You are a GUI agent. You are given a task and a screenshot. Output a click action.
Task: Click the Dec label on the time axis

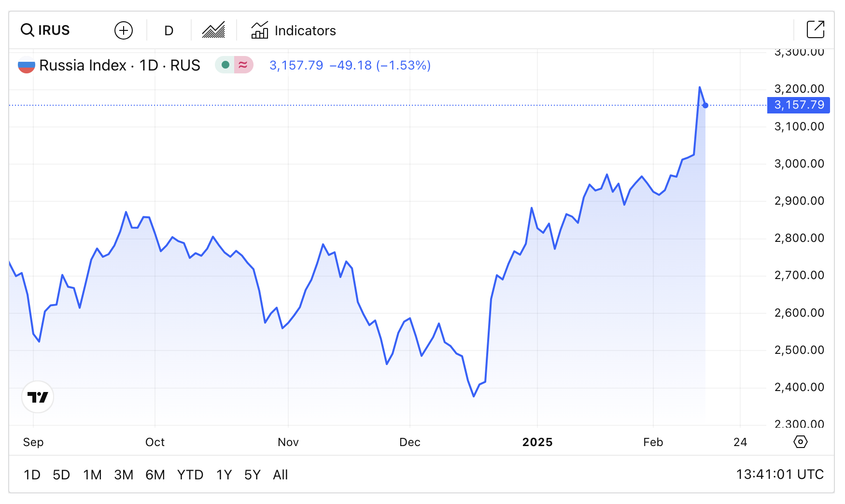(x=410, y=442)
